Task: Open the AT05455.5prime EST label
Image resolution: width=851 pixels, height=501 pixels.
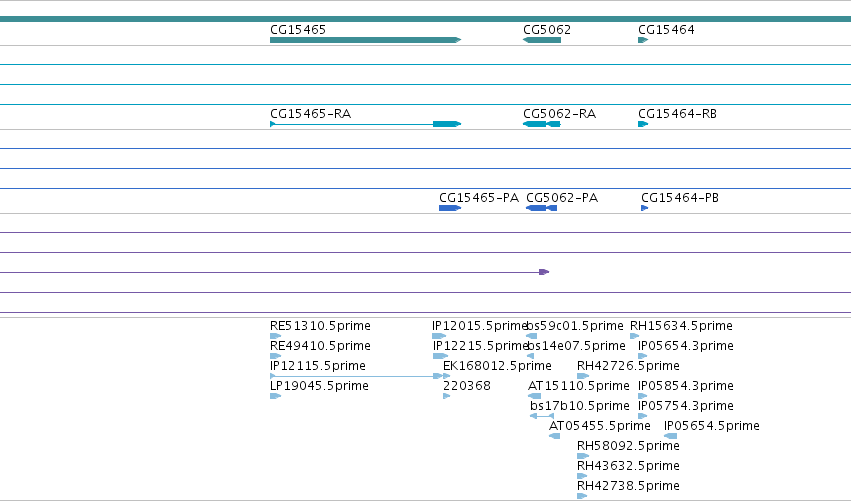Action: point(600,426)
